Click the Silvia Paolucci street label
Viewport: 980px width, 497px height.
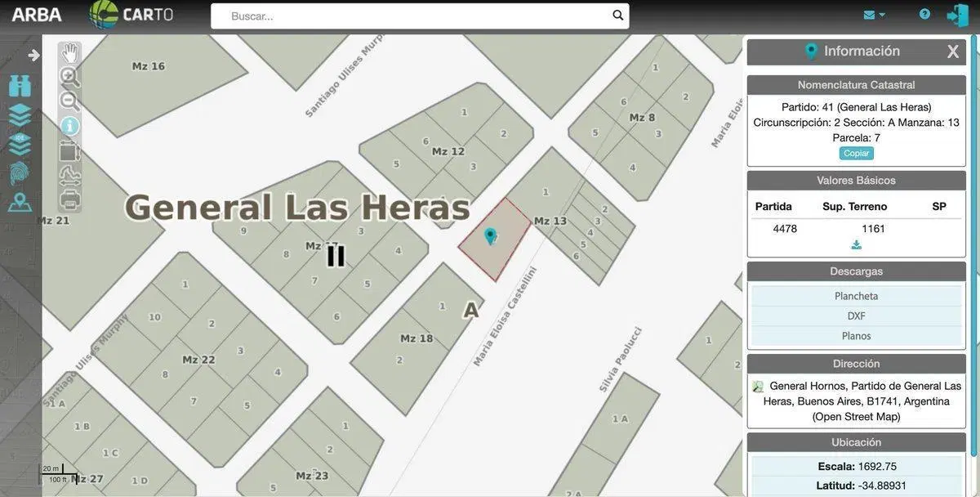pyautogui.click(x=621, y=360)
